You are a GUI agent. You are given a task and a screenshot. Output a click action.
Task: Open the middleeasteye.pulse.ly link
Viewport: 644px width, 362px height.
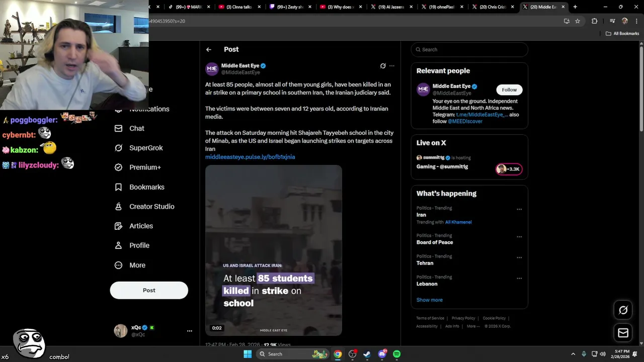[x=250, y=157]
